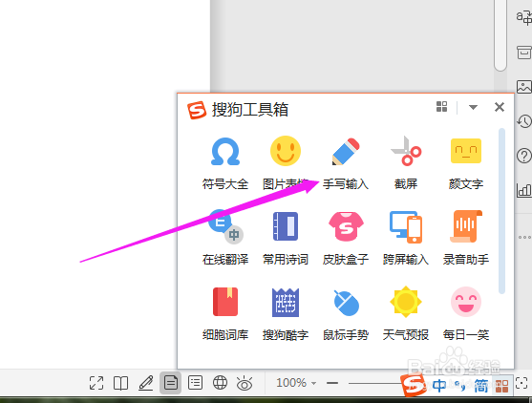
Task: Open the history clock sidebar icon
Action: tap(523, 121)
